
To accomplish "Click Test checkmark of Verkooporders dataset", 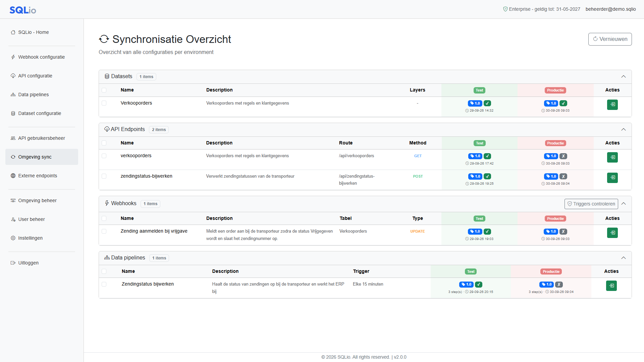I will point(487,103).
